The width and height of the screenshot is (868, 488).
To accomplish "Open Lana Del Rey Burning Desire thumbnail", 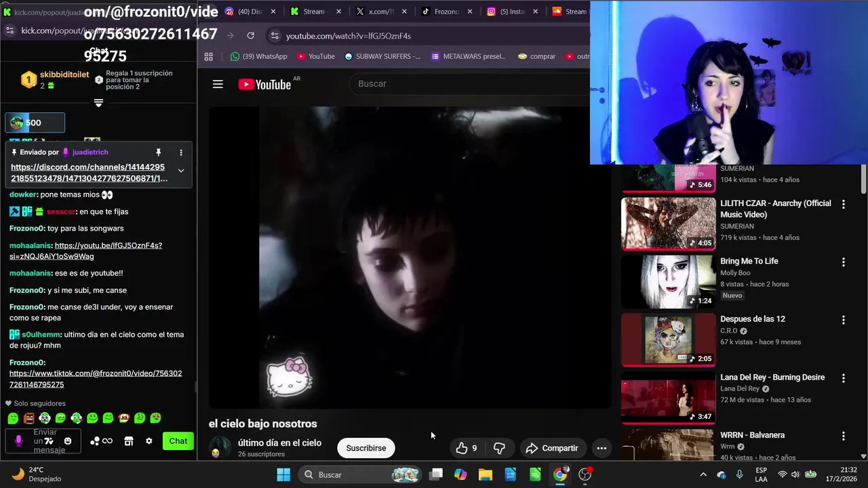I will [x=669, y=397].
